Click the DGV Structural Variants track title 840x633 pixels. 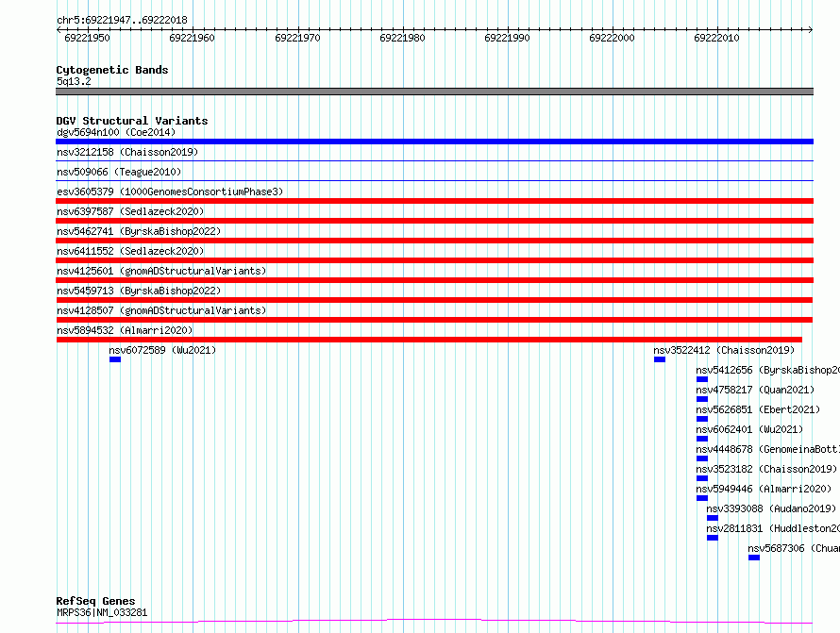(132, 121)
